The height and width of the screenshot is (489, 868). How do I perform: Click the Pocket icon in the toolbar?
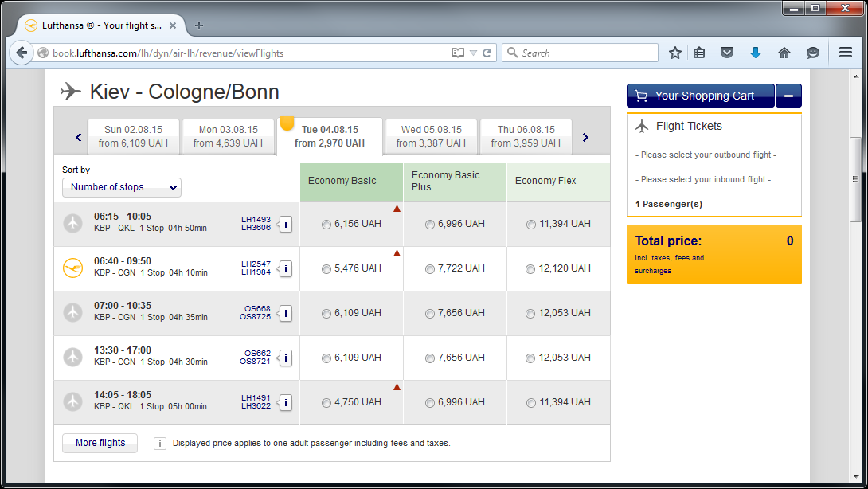727,53
